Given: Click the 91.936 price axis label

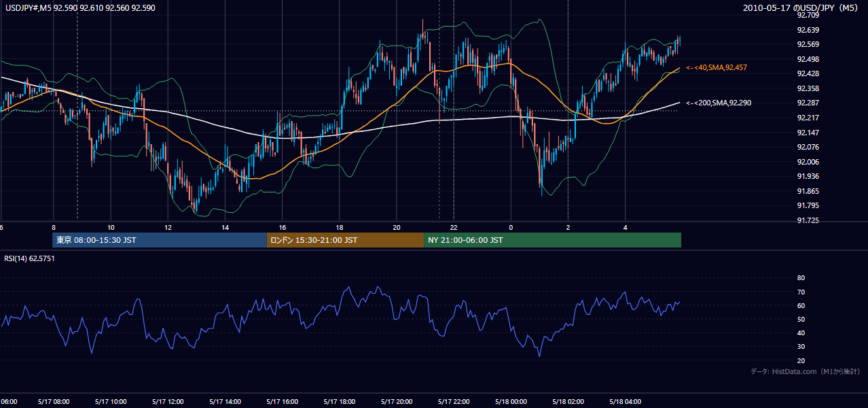Looking at the screenshot, I should tap(808, 176).
